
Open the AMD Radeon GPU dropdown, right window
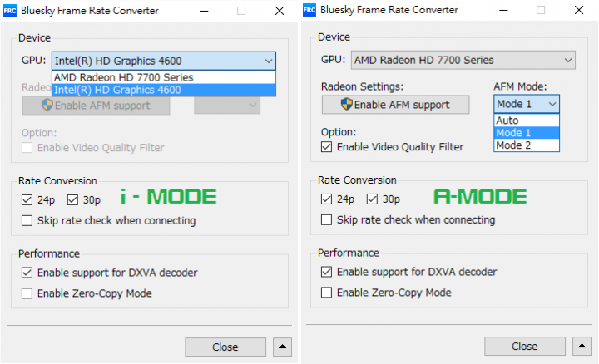pyautogui.click(x=463, y=61)
